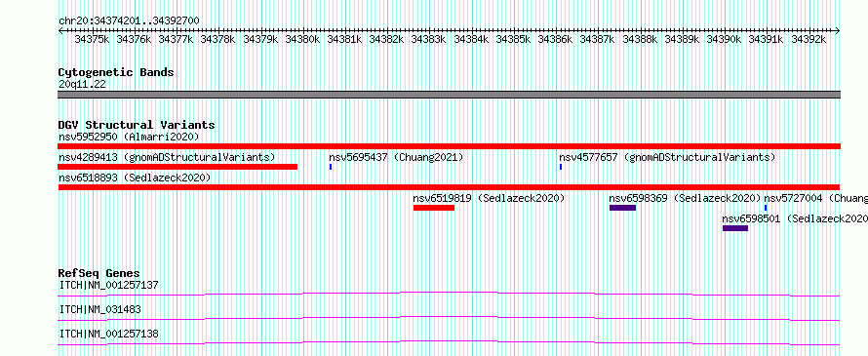The width and height of the screenshot is (868, 356).
Task: Open the nsv5952950 (Almarri2020) label
Action: [129, 137]
